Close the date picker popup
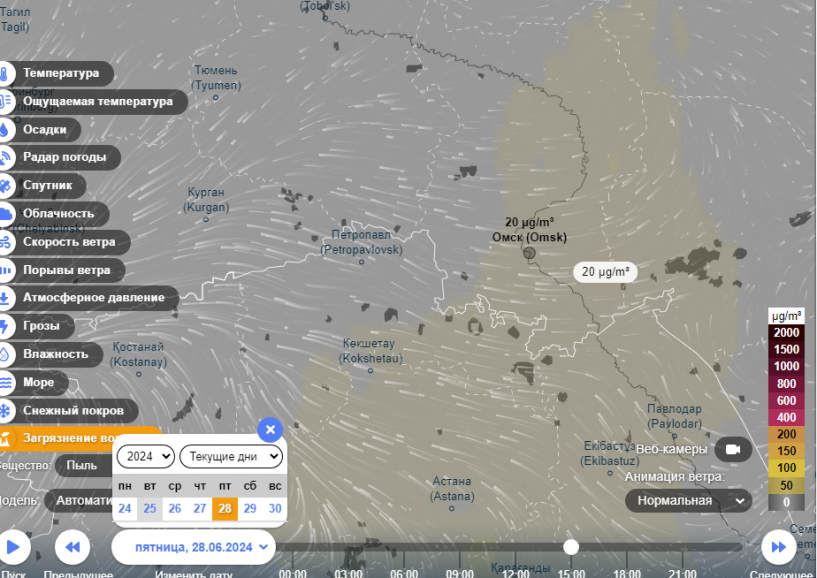The image size is (817, 578). pos(270,430)
